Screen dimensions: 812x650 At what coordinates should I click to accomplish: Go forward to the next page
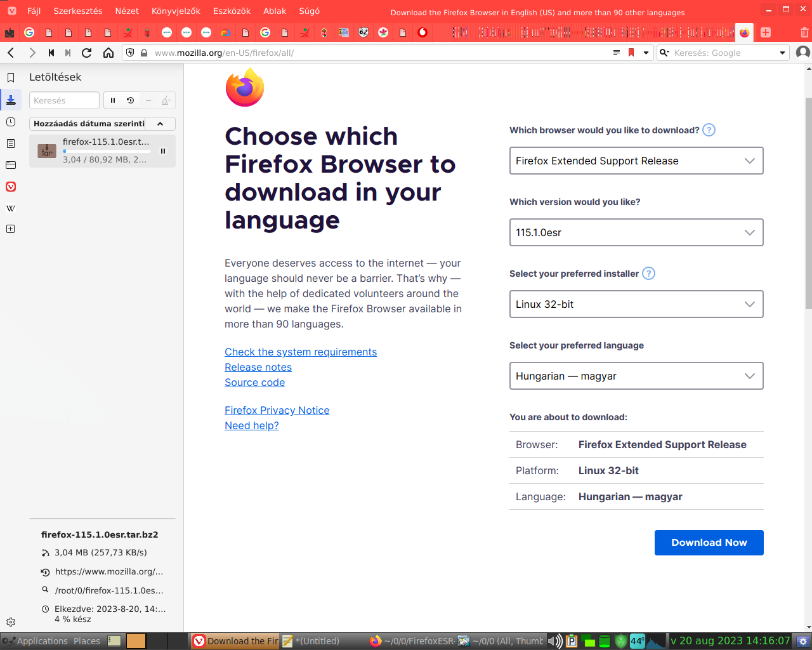tap(32, 53)
